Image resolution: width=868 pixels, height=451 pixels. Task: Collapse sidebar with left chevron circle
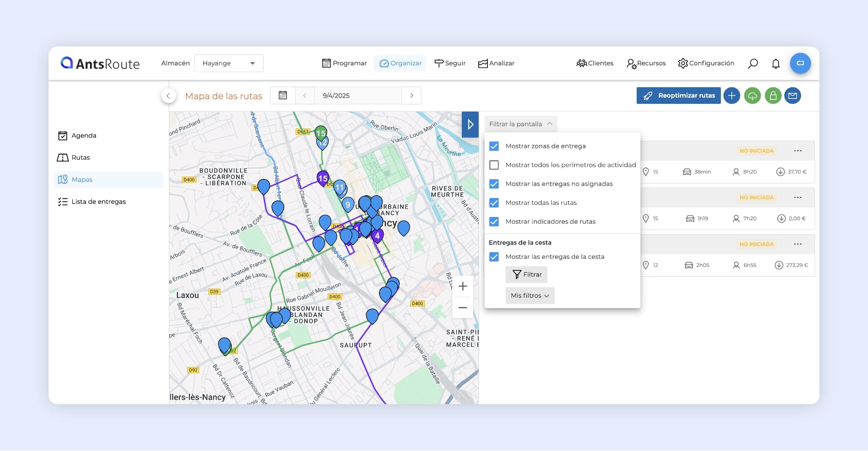coord(168,96)
